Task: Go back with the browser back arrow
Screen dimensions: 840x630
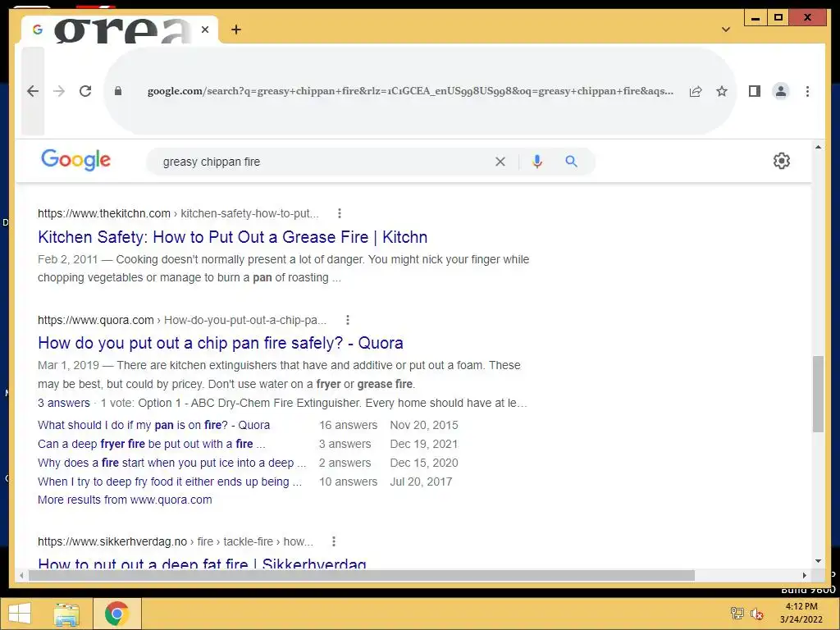Action: (x=33, y=91)
